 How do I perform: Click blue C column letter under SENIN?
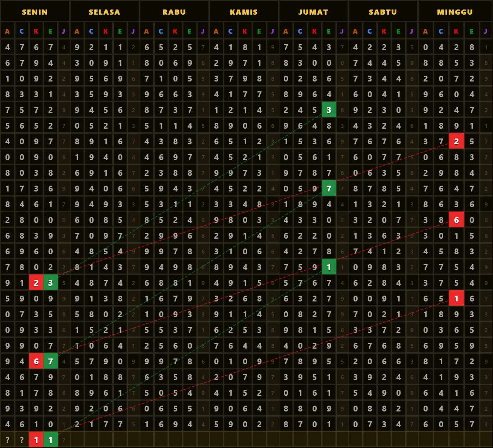[22, 31]
